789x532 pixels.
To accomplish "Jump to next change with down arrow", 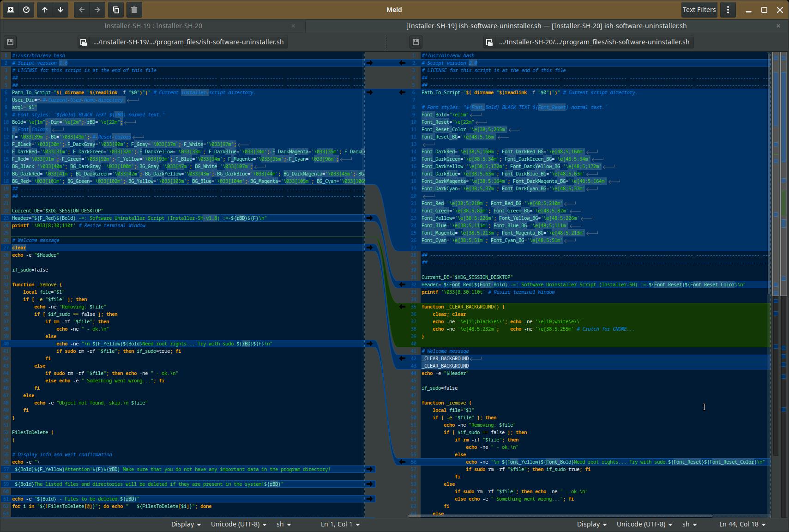I will [x=60, y=10].
